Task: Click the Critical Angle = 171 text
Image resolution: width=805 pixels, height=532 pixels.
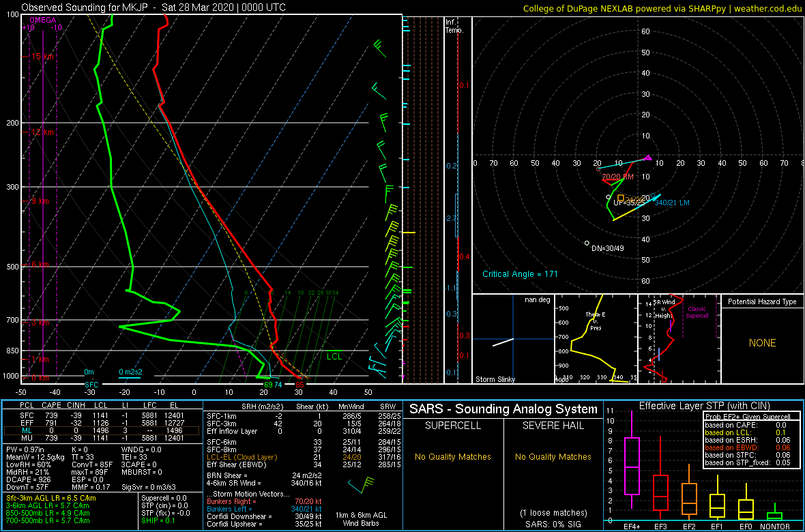Action: (x=520, y=274)
